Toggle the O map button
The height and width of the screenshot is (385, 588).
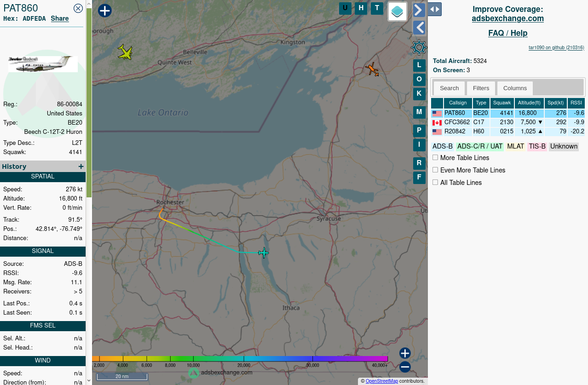pyautogui.click(x=419, y=80)
